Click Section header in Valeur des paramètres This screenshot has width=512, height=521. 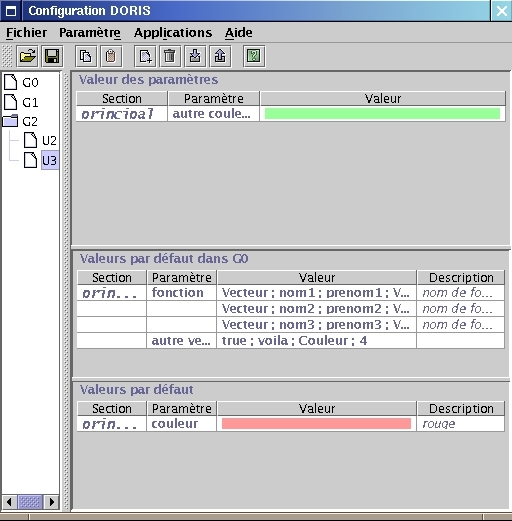[x=122, y=98]
